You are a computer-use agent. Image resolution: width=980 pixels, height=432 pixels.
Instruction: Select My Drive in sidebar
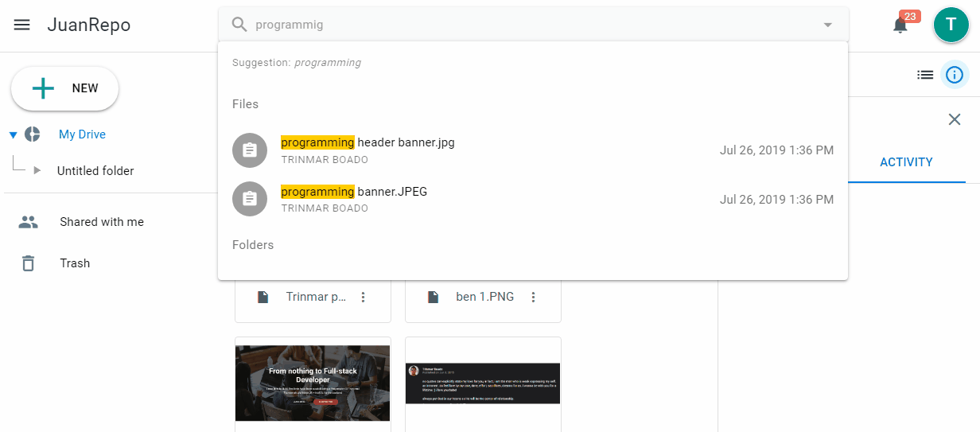[82, 134]
